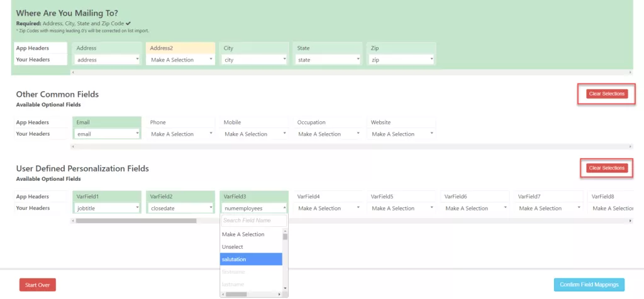Screen dimensions: 644x299
Task: Open the VarField8 Make A Selection dropdown
Action: 611,208
